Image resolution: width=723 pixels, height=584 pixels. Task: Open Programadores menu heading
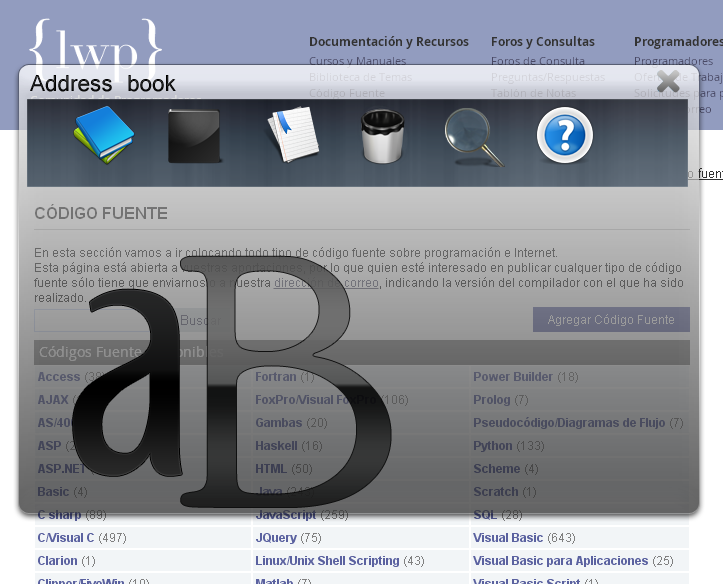pyautogui.click(x=678, y=41)
